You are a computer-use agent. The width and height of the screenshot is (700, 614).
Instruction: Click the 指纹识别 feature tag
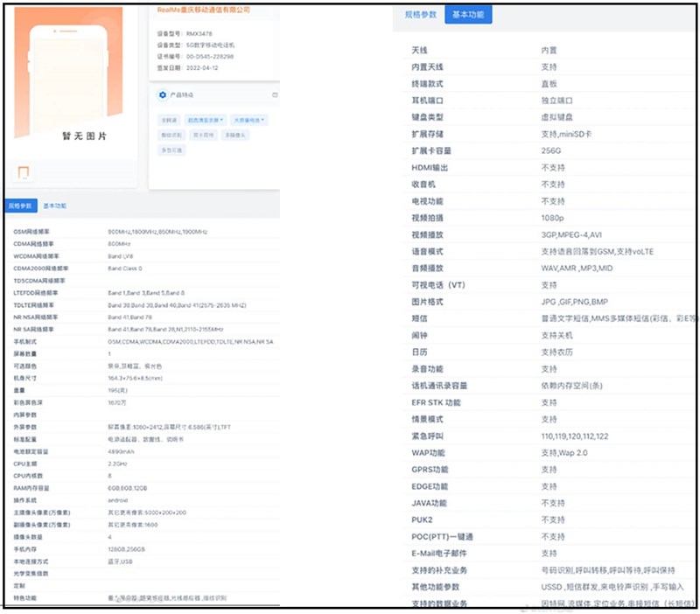pyautogui.click(x=171, y=135)
